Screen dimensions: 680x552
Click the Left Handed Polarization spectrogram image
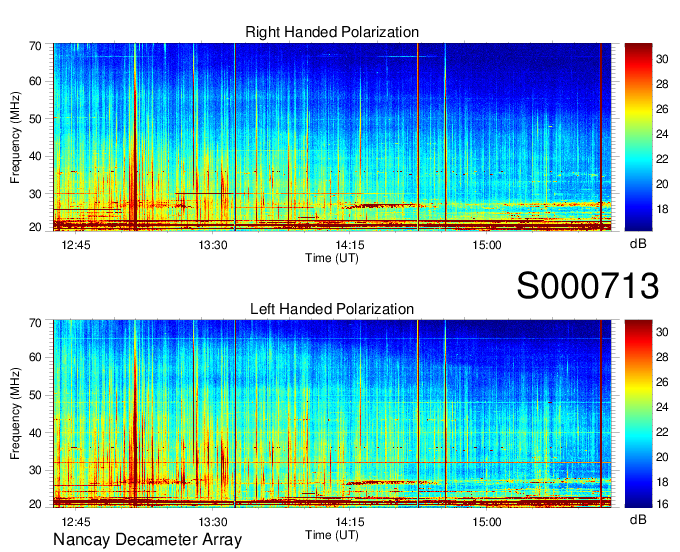pyautogui.click(x=332, y=414)
